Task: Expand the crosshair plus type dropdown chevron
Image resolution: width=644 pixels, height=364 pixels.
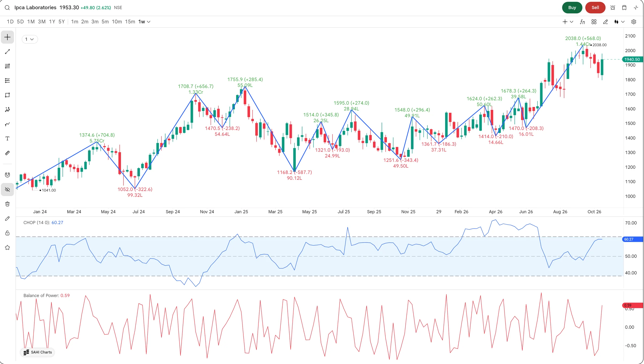Action: pyautogui.click(x=571, y=22)
